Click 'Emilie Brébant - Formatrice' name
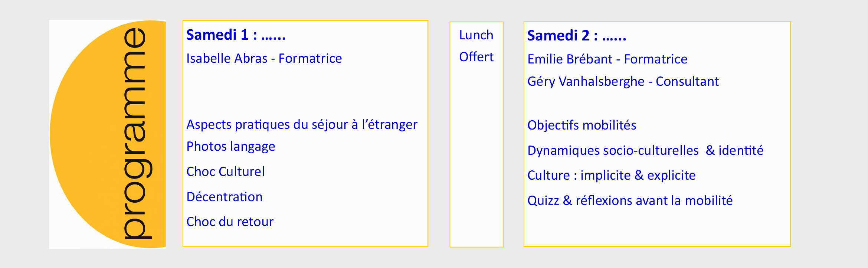 pos(607,59)
